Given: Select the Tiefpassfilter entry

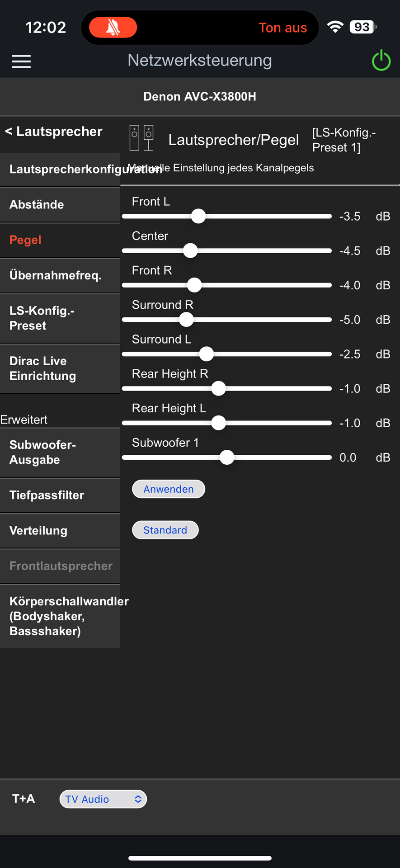Looking at the screenshot, I should 60,495.
